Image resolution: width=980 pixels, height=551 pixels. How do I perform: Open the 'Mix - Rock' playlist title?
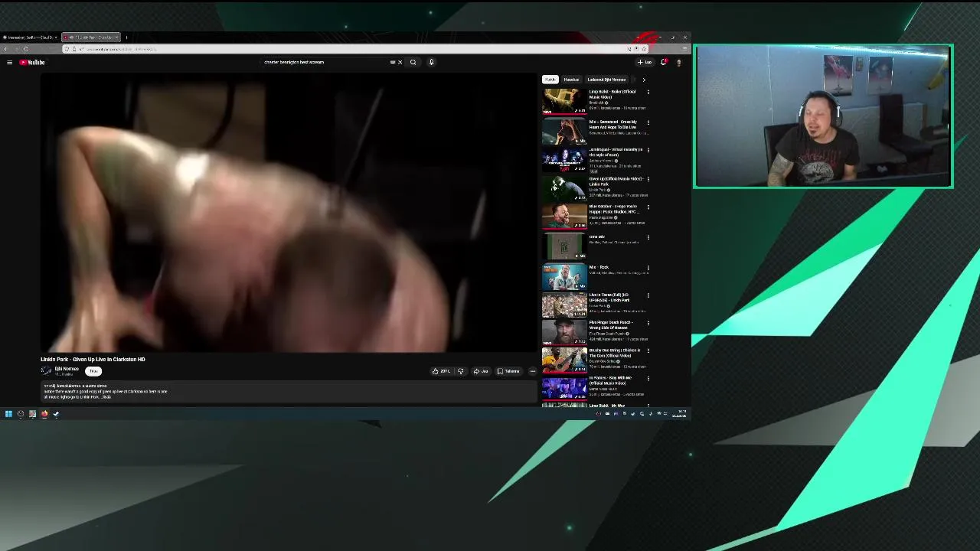tap(599, 267)
